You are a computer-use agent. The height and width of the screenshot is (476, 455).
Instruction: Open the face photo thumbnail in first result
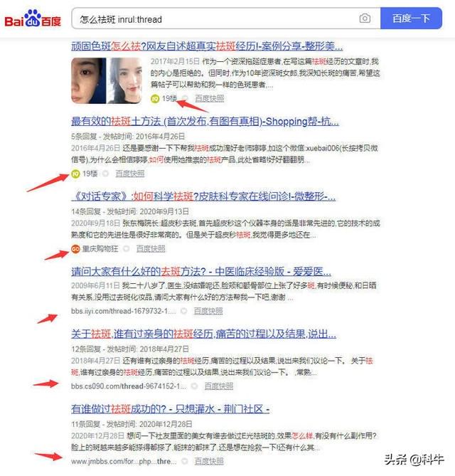click(x=107, y=80)
